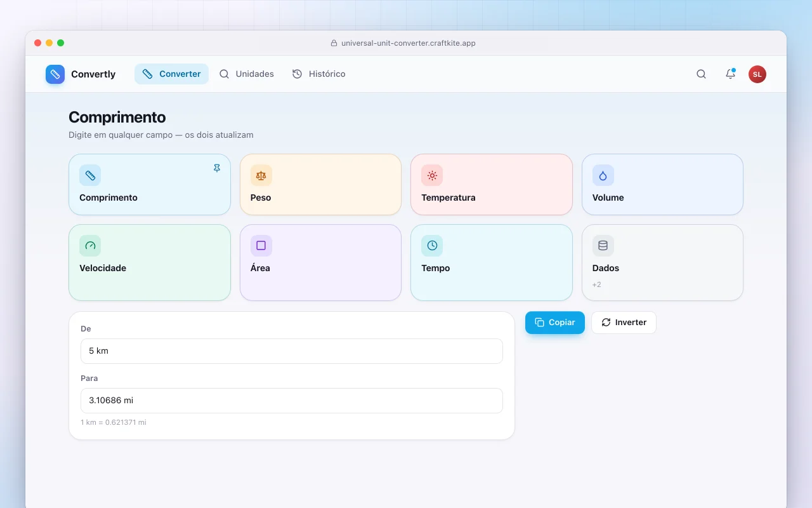
Task: Select the Comprimento category card
Action: [x=150, y=185]
